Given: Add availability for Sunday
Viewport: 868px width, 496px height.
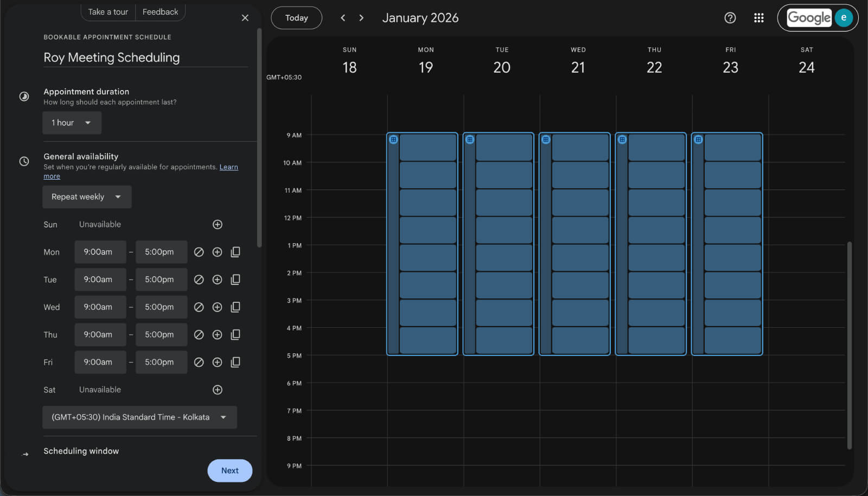Looking at the screenshot, I should tap(218, 225).
